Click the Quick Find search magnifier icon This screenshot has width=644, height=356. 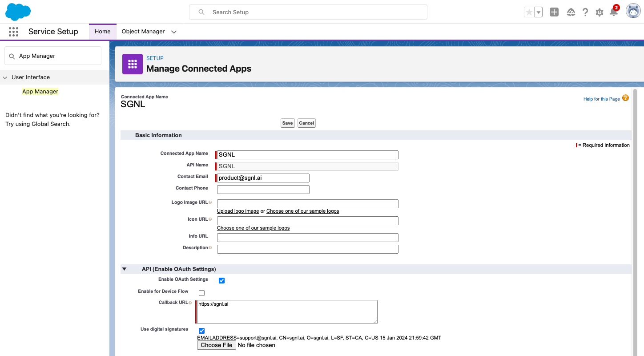pyautogui.click(x=12, y=56)
